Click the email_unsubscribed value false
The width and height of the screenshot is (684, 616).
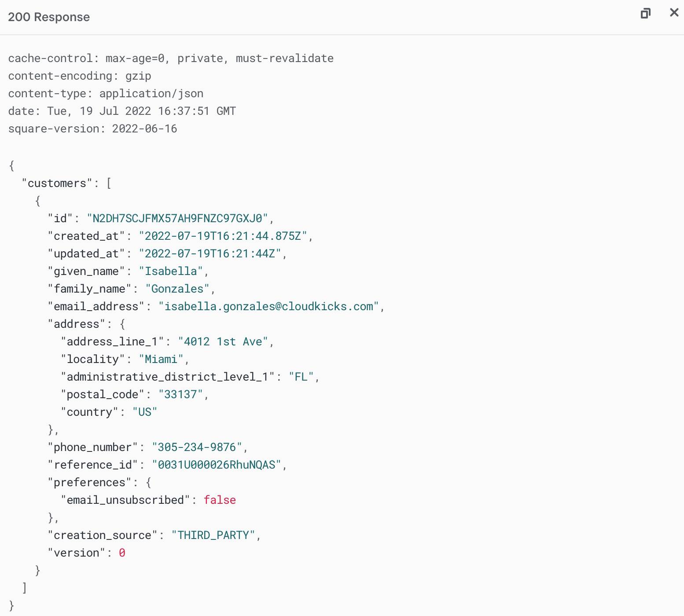point(220,500)
